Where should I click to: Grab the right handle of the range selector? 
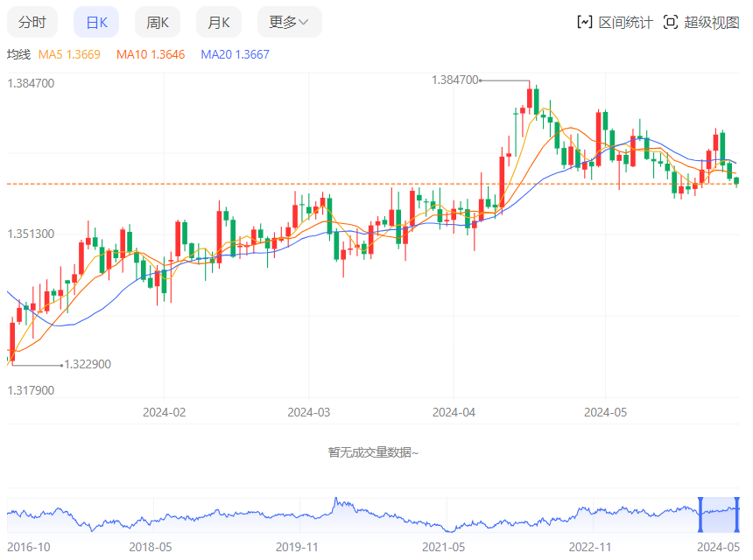(737, 514)
